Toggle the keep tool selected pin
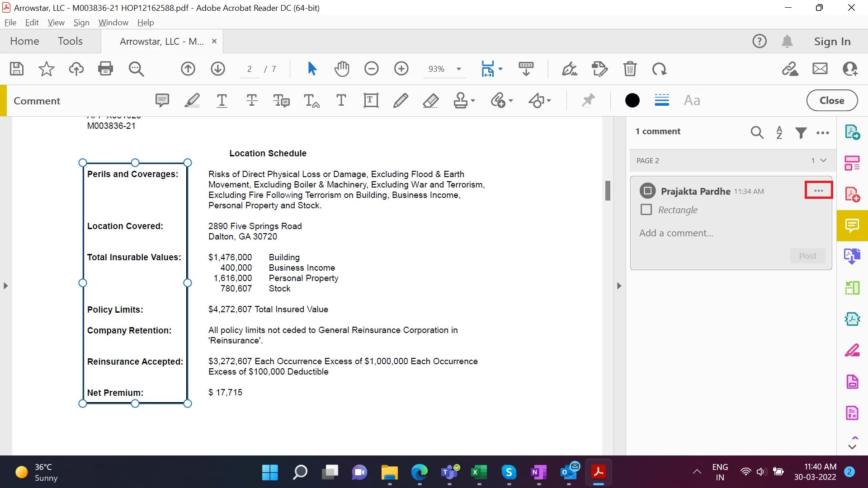The height and width of the screenshot is (488, 868). click(x=588, y=100)
